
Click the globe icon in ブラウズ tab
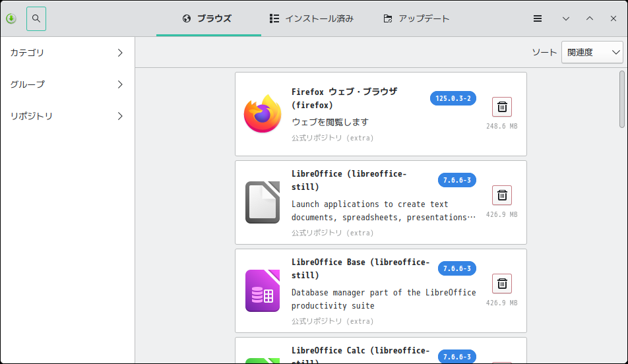187,18
